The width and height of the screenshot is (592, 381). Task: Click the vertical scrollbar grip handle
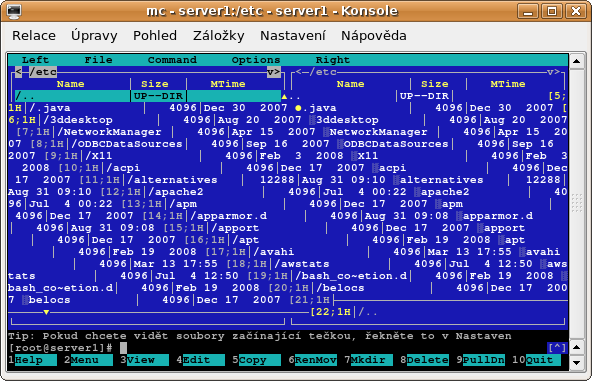tap(577, 203)
